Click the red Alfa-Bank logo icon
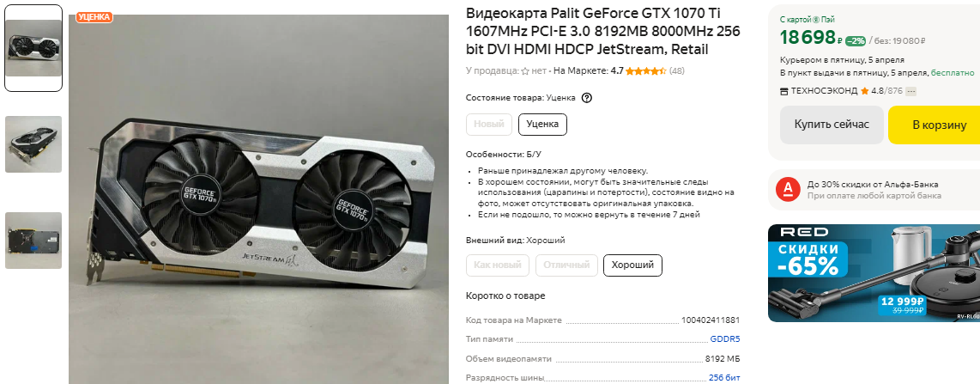This screenshot has width=980, height=384. 788,190
